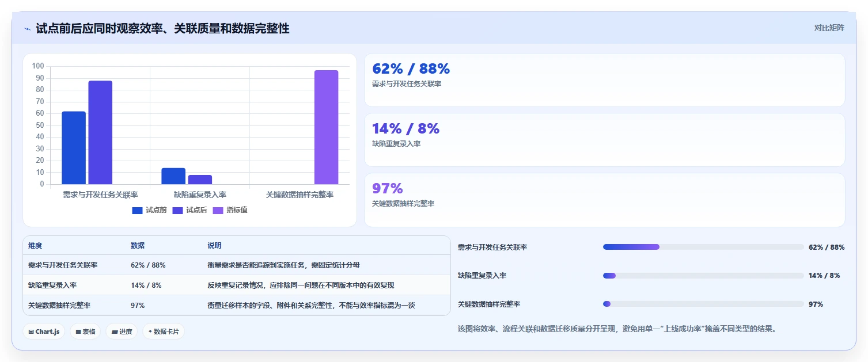
Task: Click table value 14% / 8%
Action: (146, 285)
